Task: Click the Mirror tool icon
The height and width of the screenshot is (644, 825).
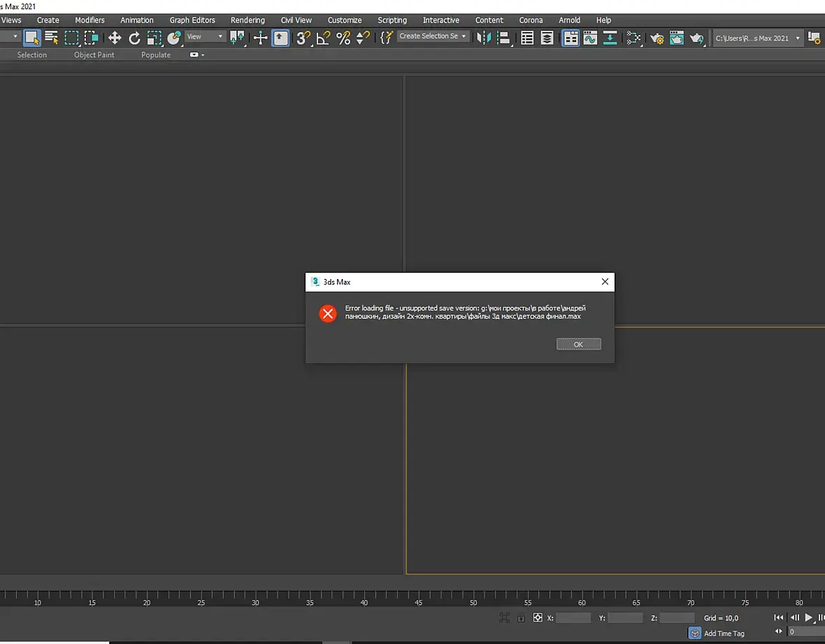Action: click(484, 38)
